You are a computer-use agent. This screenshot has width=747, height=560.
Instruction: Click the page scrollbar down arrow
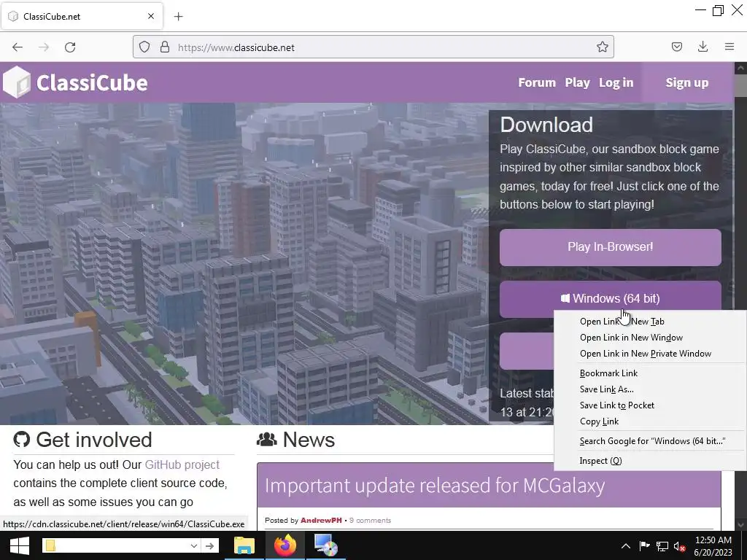(740, 524)
